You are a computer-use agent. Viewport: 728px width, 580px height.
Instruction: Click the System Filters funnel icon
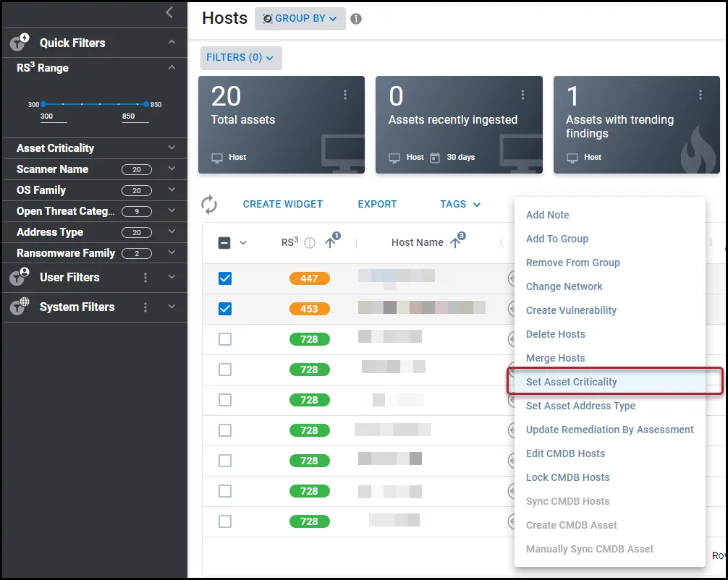tap(20, 307)
